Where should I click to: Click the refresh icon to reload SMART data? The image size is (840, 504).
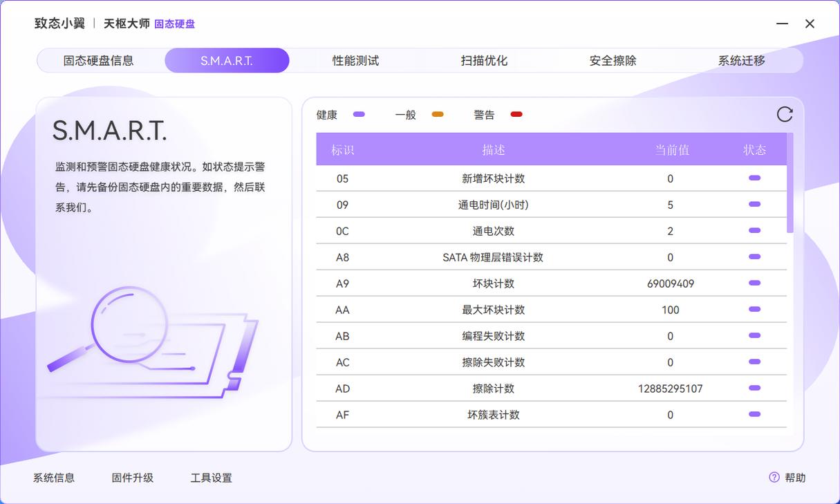(x=785, y=114)
